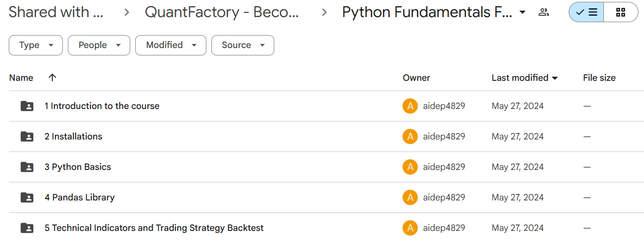The width and height of the screenshot is (644, 242).
Task: Open shared folder icon for 1 Introduction to the course
Action: point(27,106)
